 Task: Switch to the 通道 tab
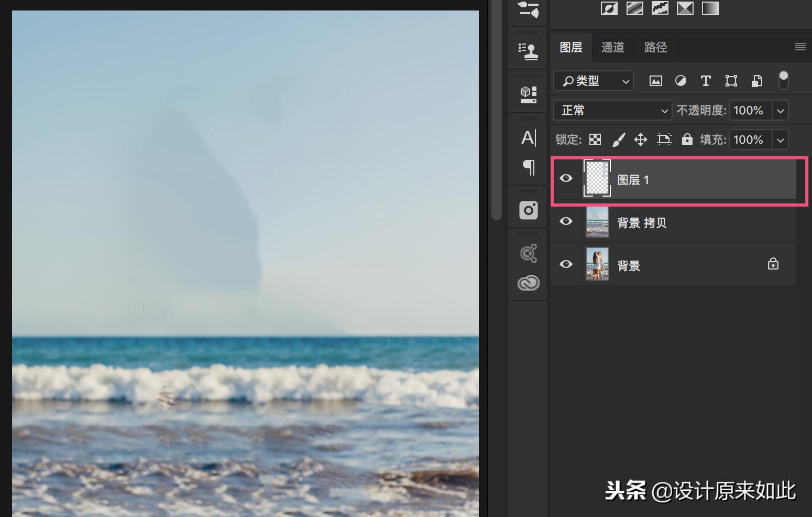[x=613, y=47]
